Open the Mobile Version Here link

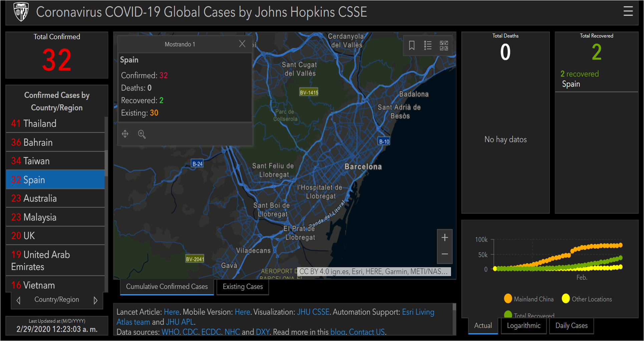(242, 312)
